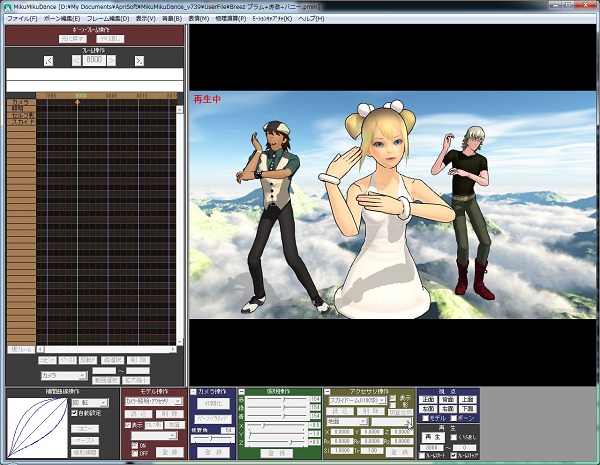Open the interpolation type (回転) dropdown
600x465 pixels.
pyautogui.click(x=90, y=403)
